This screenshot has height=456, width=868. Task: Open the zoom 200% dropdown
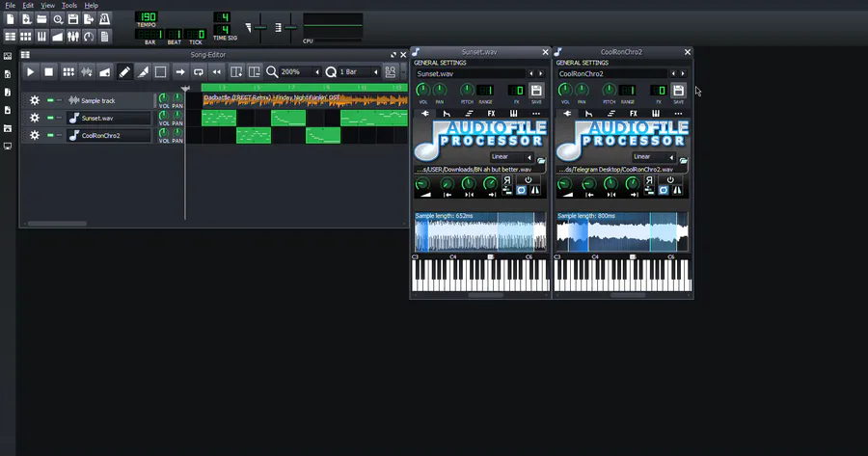[x=301, y=72]
